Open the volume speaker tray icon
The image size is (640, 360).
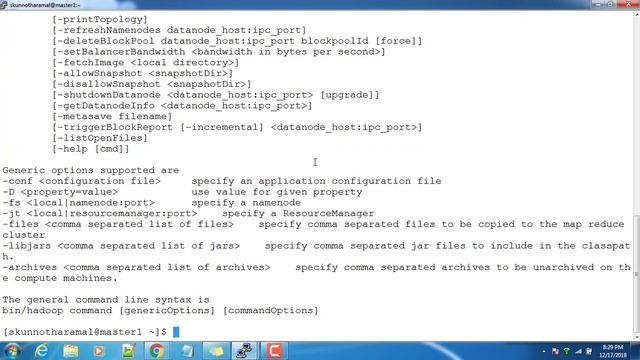tap(589, 351)
